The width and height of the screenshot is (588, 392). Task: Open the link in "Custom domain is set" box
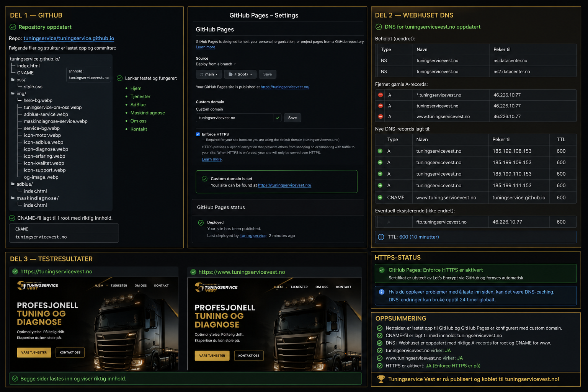tap(285, 185)
